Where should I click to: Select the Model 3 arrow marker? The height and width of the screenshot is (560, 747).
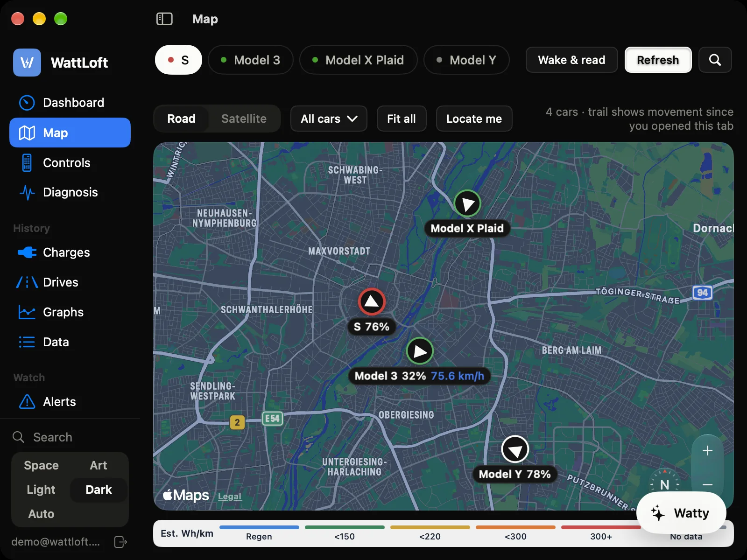[x=420, y=351]
